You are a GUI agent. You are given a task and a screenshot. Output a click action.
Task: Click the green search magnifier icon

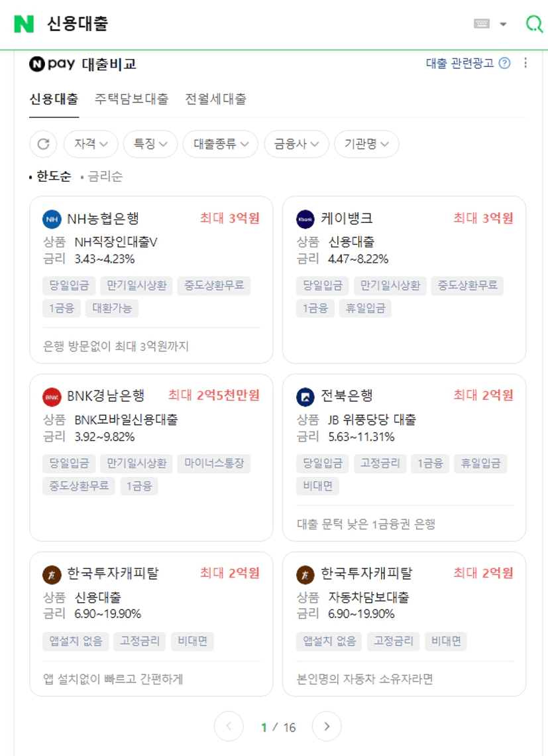tap(533, 24)
